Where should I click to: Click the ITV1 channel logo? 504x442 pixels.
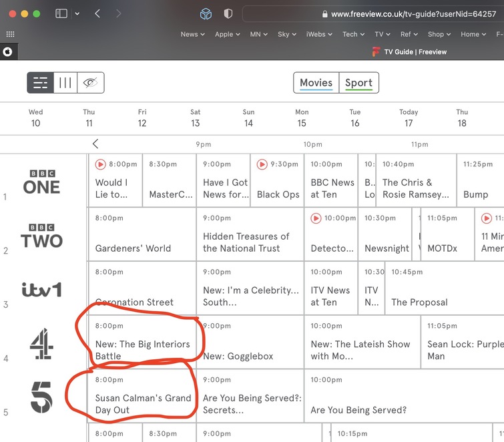[x=42, y=289]
